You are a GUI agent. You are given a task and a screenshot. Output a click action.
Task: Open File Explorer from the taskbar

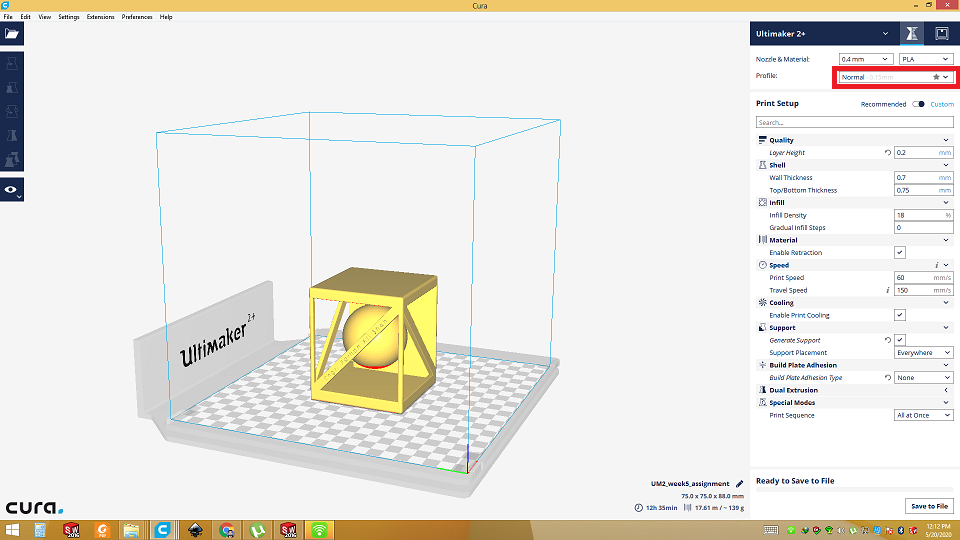coord(131,530)
